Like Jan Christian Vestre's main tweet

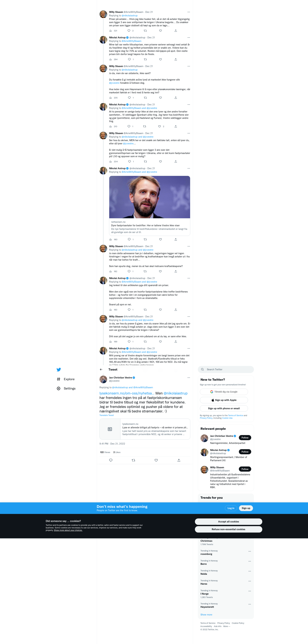click(156, 460)
